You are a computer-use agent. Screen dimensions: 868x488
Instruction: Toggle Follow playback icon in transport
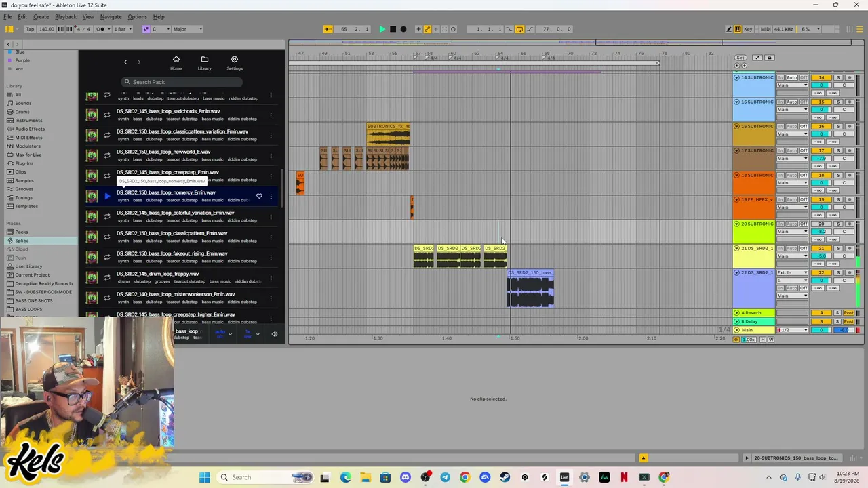(328, 29)
